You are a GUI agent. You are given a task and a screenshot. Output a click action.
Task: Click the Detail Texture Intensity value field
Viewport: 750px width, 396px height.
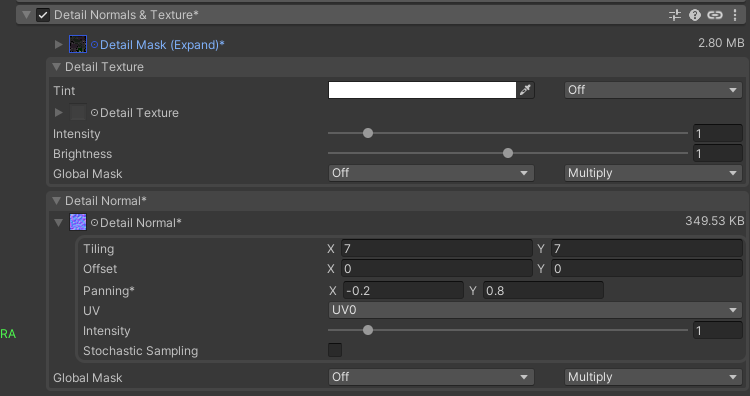click(717, 133)
